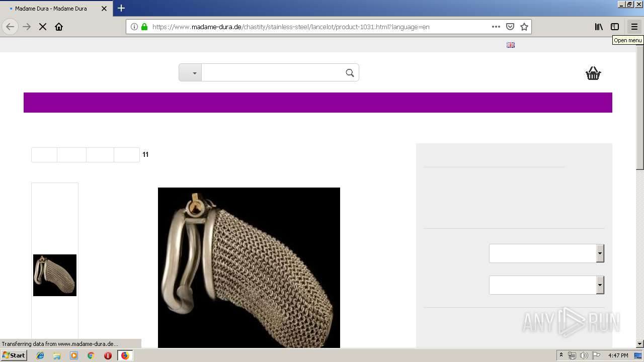
Task: Bookmark this page with star
Action: [524, 27]
